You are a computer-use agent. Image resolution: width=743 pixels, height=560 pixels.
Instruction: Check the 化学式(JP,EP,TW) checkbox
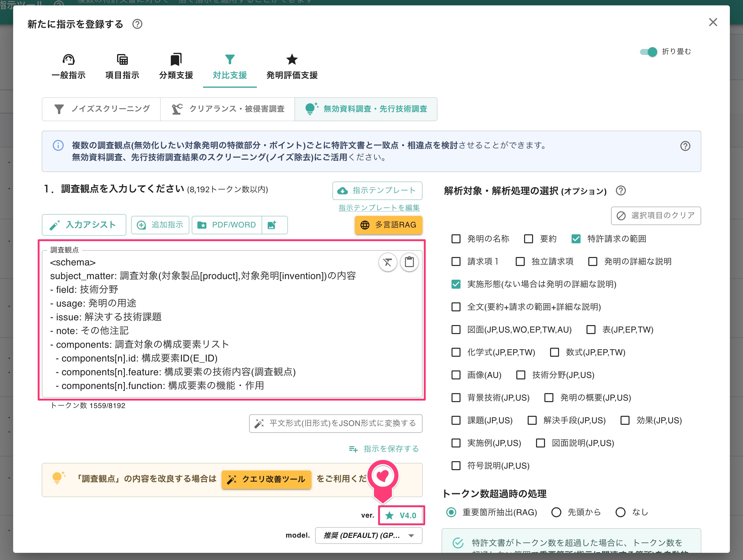456,353
